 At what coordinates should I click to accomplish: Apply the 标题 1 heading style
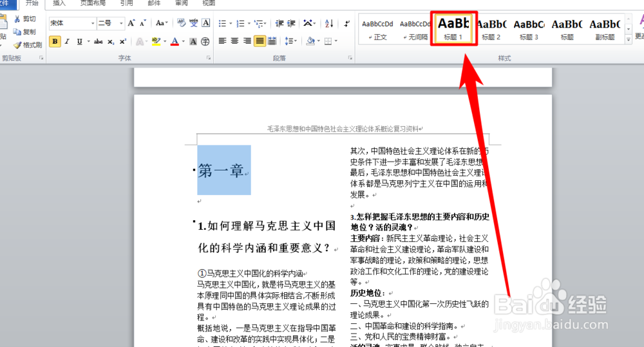[453, 29]
